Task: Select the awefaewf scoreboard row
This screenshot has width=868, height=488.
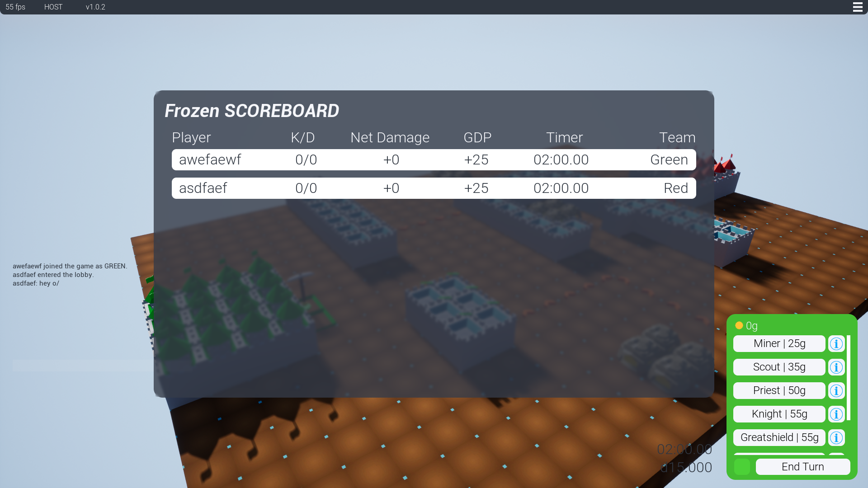Action: [434, 160]
